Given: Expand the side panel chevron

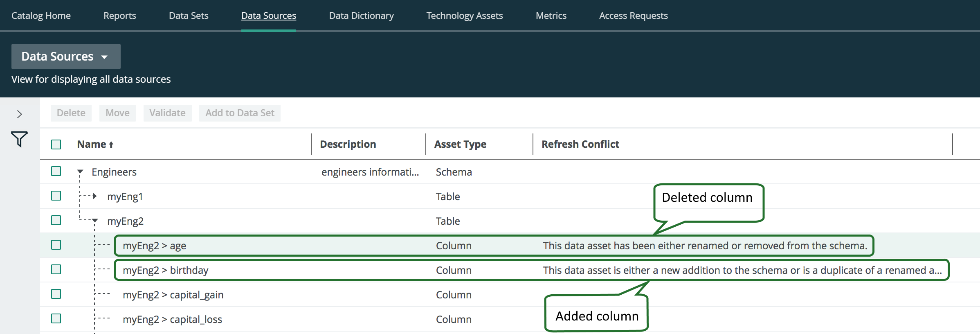Looking at the screenshot, I should pyautogui.click(x=19, y=114).
